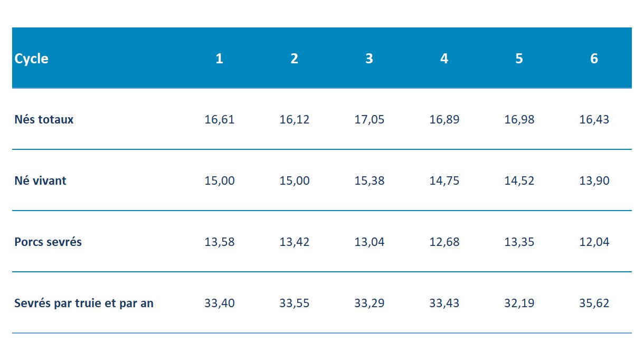Select the 12,68 cell
Viewport: 644px width, 361px height.
(444, 242)
